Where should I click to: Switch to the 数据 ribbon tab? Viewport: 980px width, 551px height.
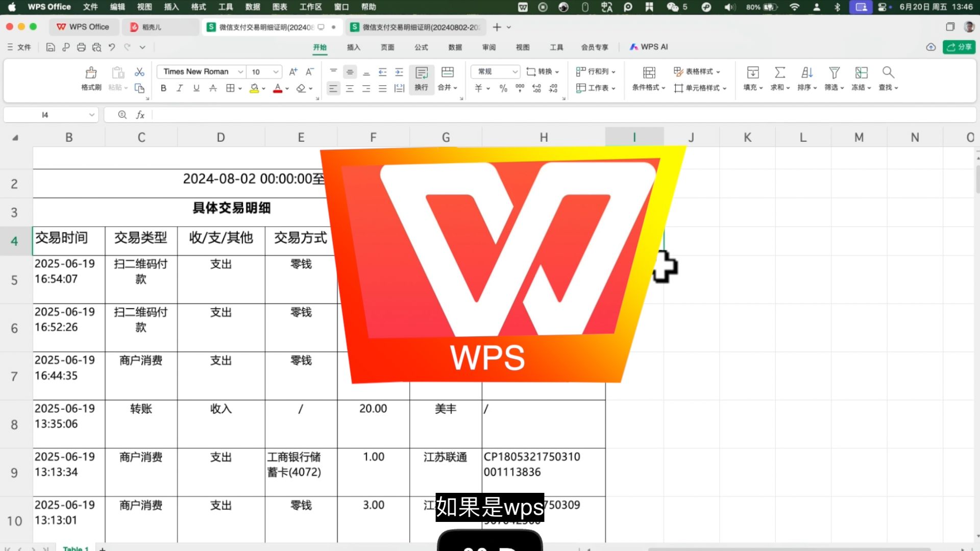click(455, 47)
